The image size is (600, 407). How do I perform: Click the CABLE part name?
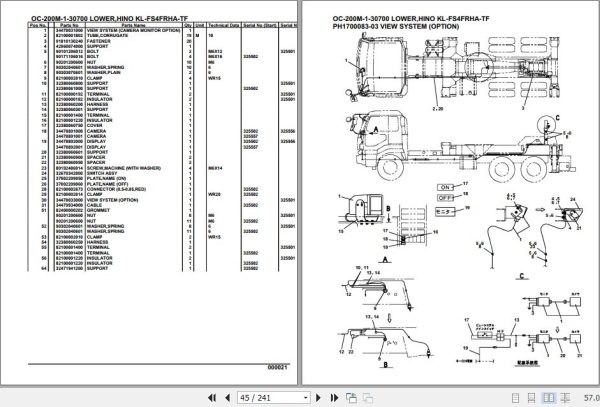point(94,205)
